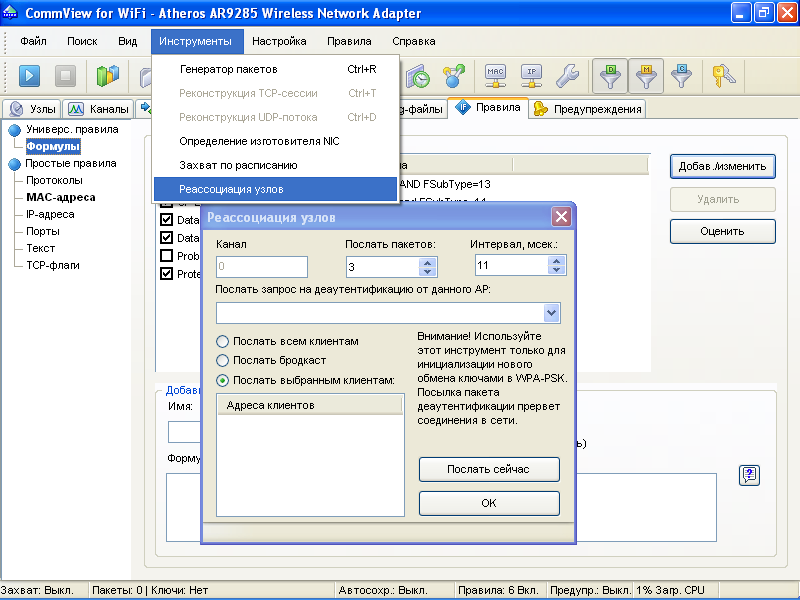Click the Удалить button
Viewport: 800px width, 600px height.
click(x=722, y=199)
